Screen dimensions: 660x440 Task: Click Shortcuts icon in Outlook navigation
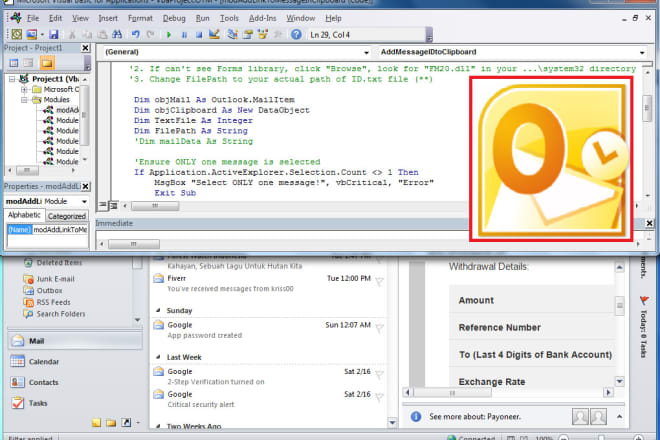pyautogui.click(x=126, y=422)
